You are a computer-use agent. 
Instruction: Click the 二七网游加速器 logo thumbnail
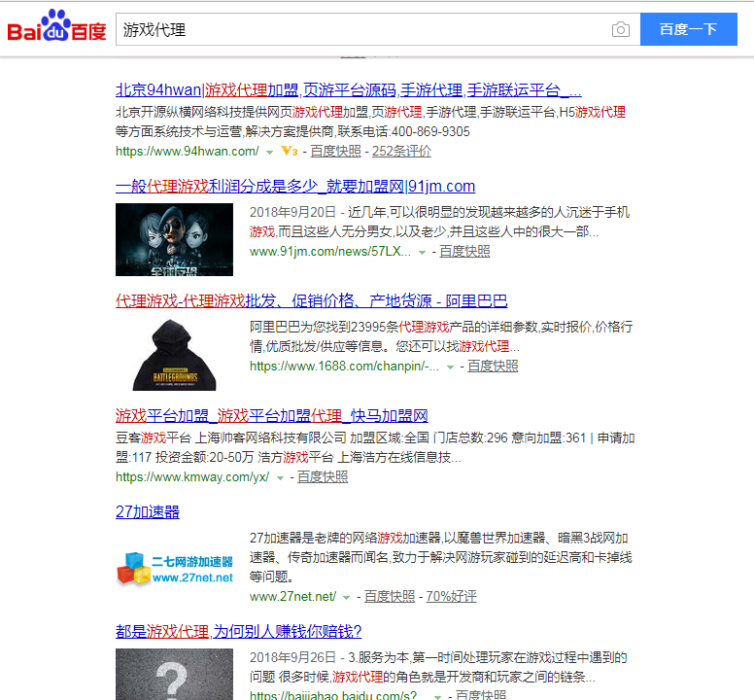click(174, 567)
